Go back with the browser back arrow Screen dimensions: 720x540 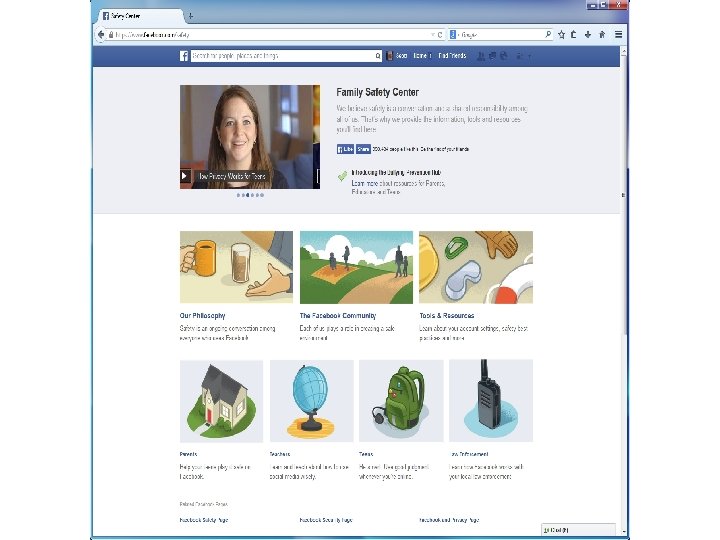101,34
